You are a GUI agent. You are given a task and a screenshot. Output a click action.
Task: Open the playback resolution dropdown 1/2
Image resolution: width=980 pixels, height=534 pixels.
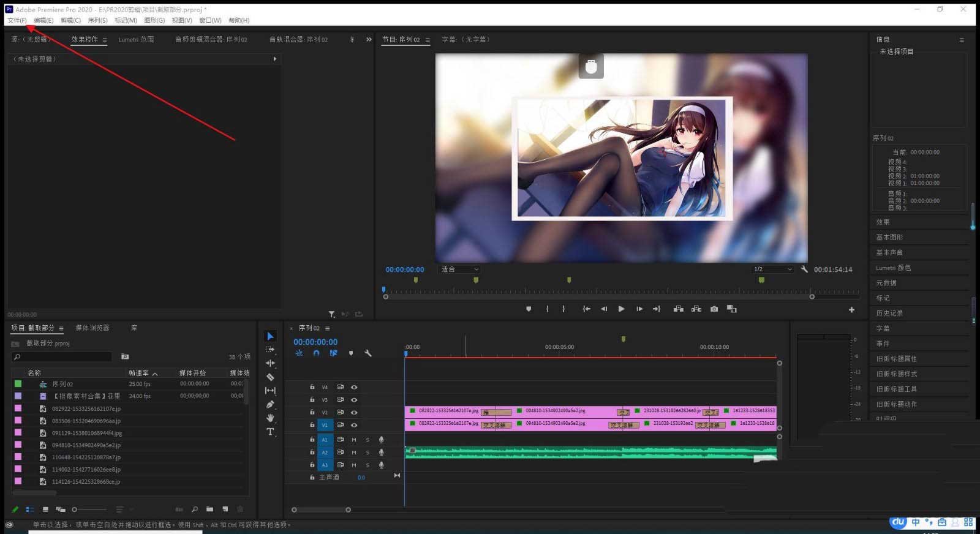click(x=772, y=269)
